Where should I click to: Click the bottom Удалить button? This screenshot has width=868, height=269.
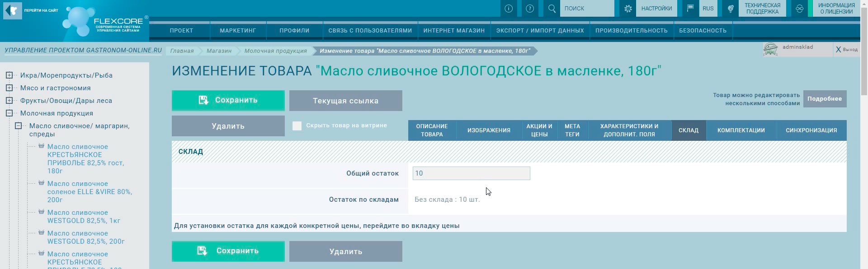click(x=346, y=251)
